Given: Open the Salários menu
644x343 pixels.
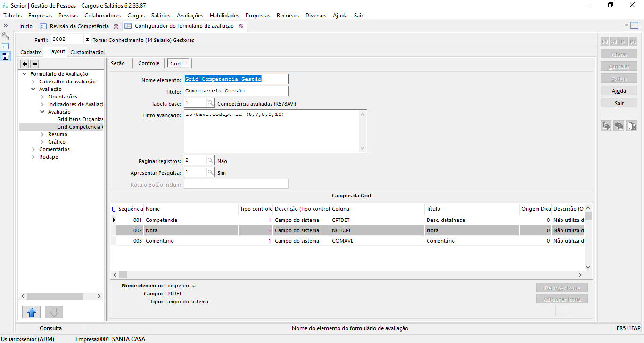Looking at the screenshot, I should point(161,16).
